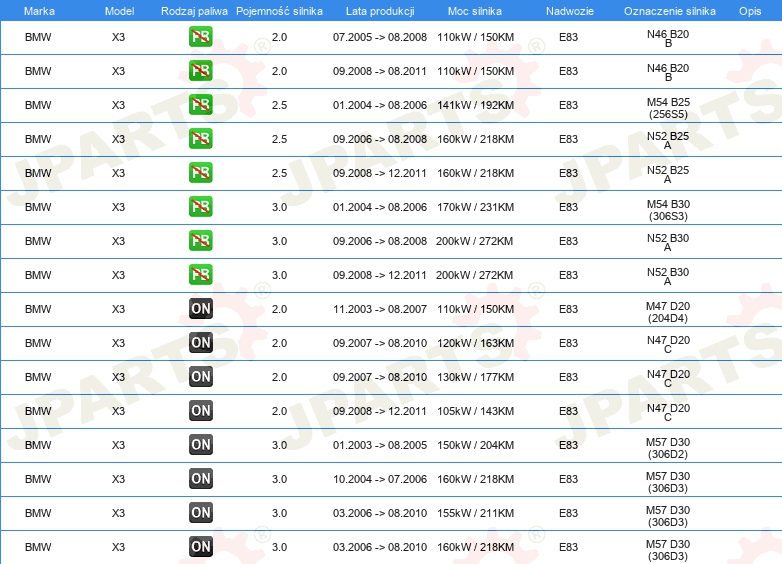Click the M54 B25 (256S5) engine code

point(668,108)
